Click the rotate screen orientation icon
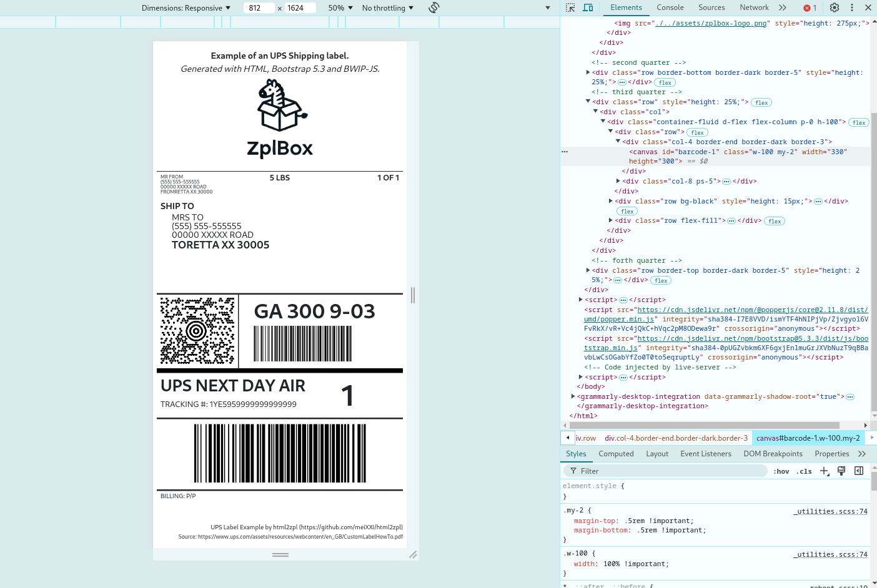Screen dimensions: 877x588 click(x=434, y=7)
